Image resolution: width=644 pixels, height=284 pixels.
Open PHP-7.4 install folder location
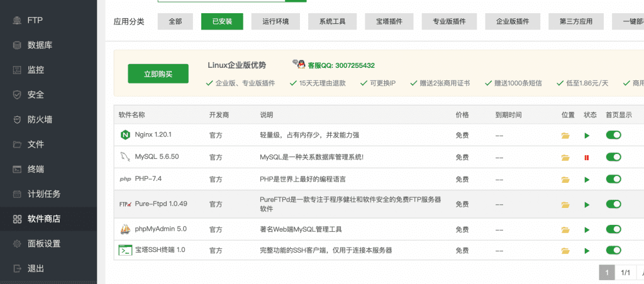click(565, 180)
